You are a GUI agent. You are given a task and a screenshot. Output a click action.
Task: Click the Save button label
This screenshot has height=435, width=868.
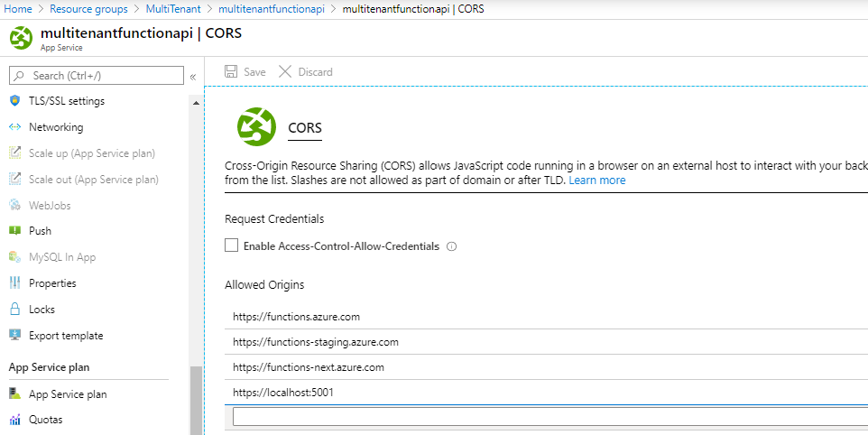pos(254,71)
